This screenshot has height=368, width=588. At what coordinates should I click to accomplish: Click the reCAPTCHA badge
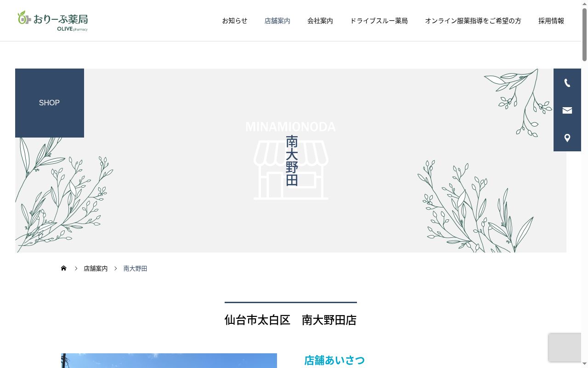point(565,348)
